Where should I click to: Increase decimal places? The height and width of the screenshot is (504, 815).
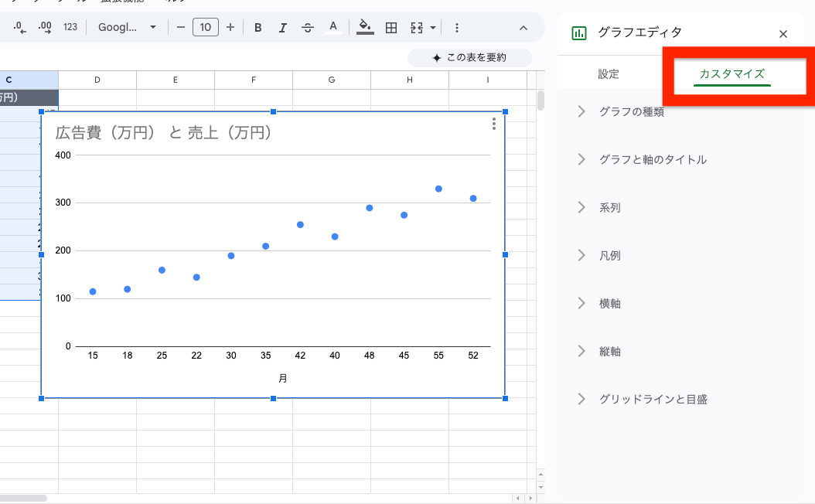(x=44, y=27)
